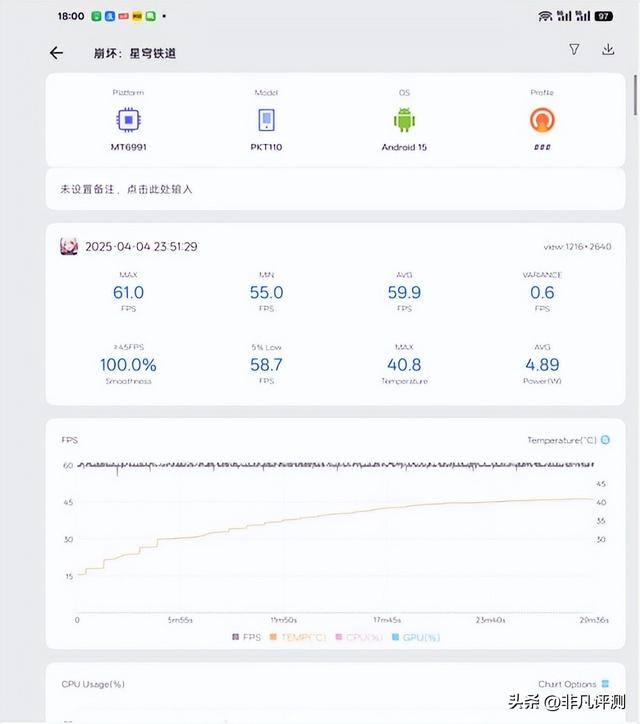
Task: Click the 23m40s time axis label
Action: (x=490, y=620)
